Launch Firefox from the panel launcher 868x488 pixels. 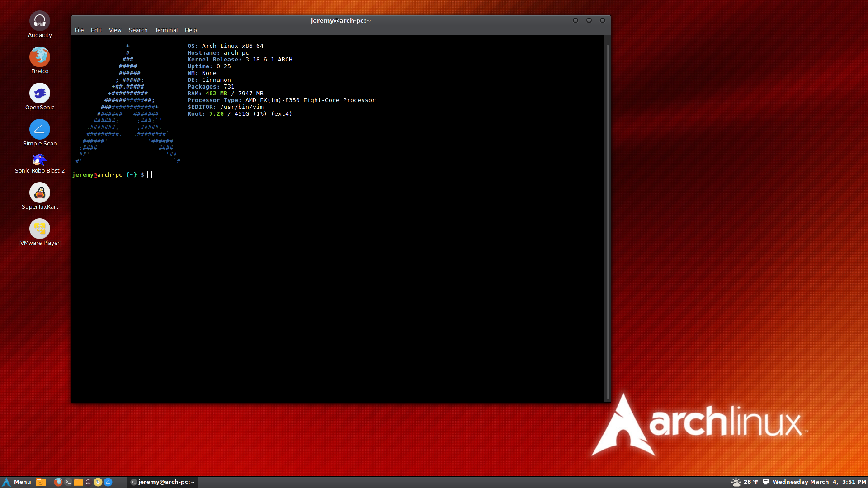coord(58,482)
